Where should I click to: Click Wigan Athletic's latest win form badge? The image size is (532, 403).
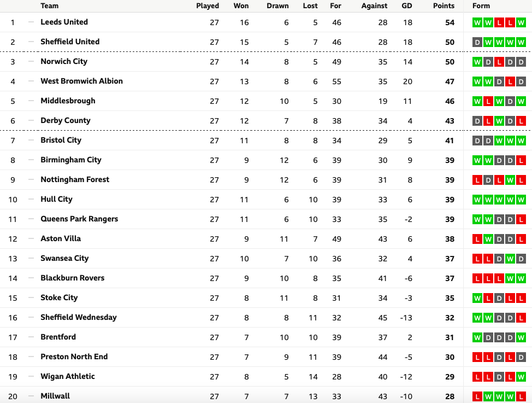pos(521,377)
